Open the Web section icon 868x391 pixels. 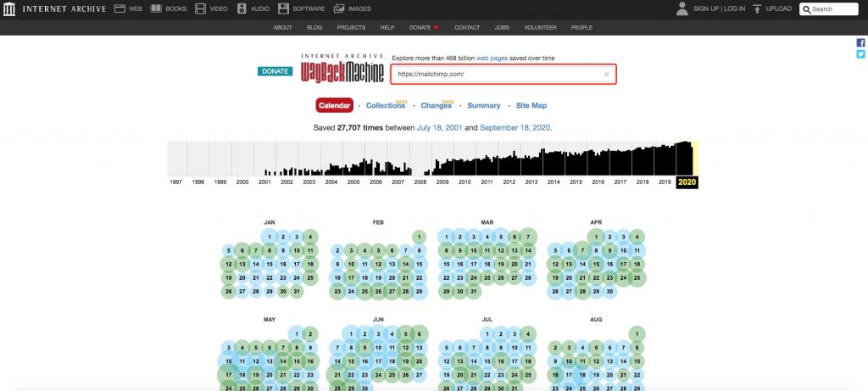pos(120,8)
